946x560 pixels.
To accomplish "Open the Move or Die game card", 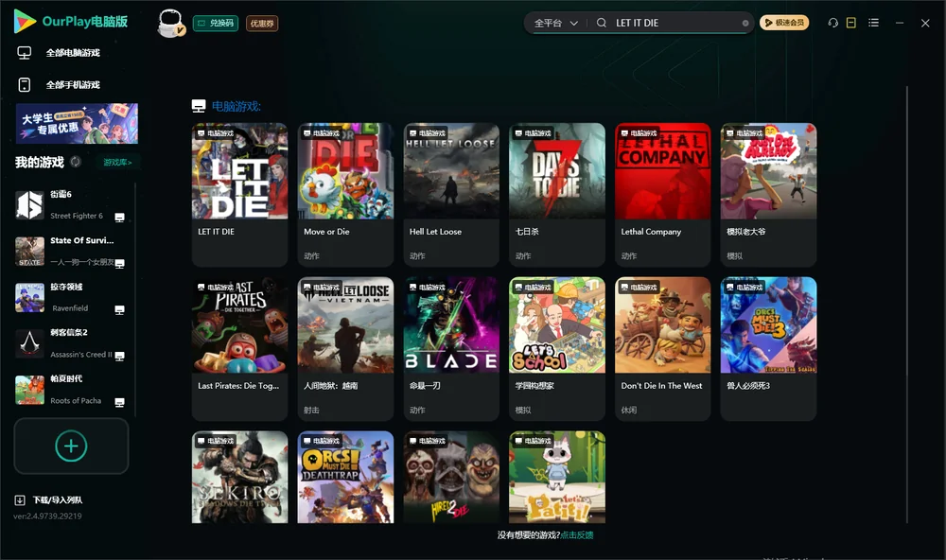I will point(345,194).
